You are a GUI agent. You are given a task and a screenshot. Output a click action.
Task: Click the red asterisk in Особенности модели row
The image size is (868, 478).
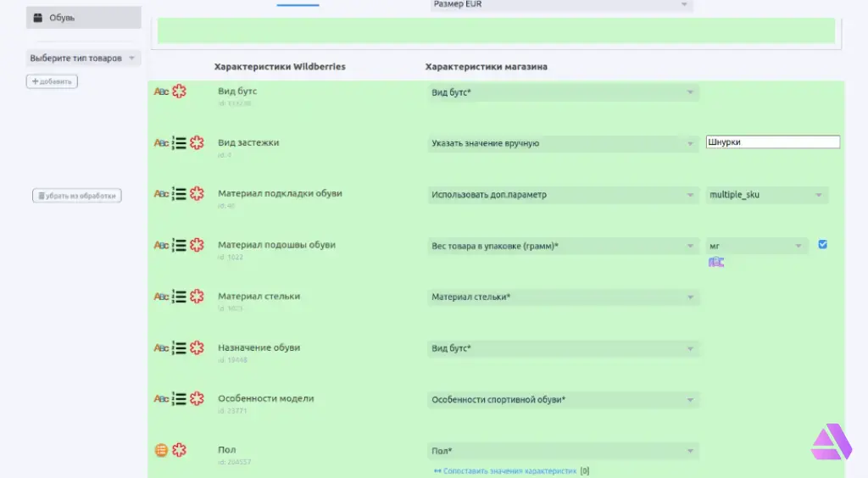point(197,399)
